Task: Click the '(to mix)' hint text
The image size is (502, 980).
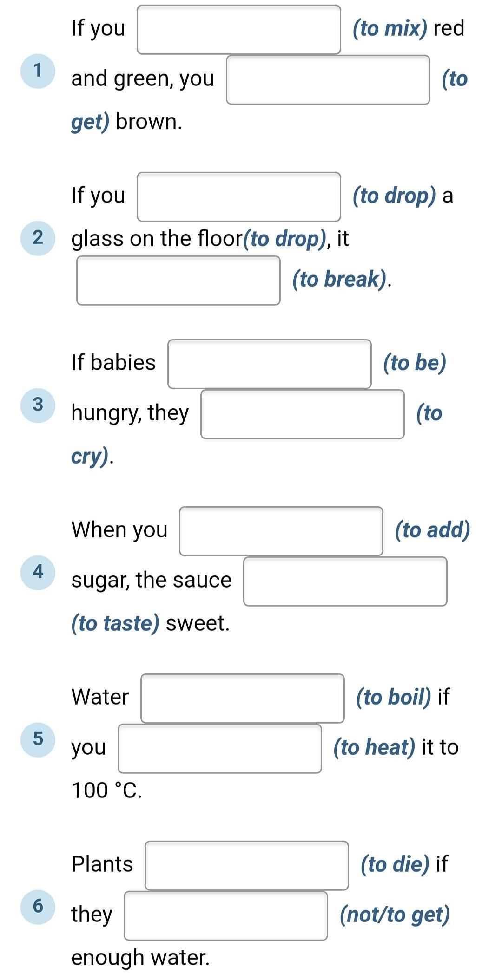Action: [x=390, y=28]
